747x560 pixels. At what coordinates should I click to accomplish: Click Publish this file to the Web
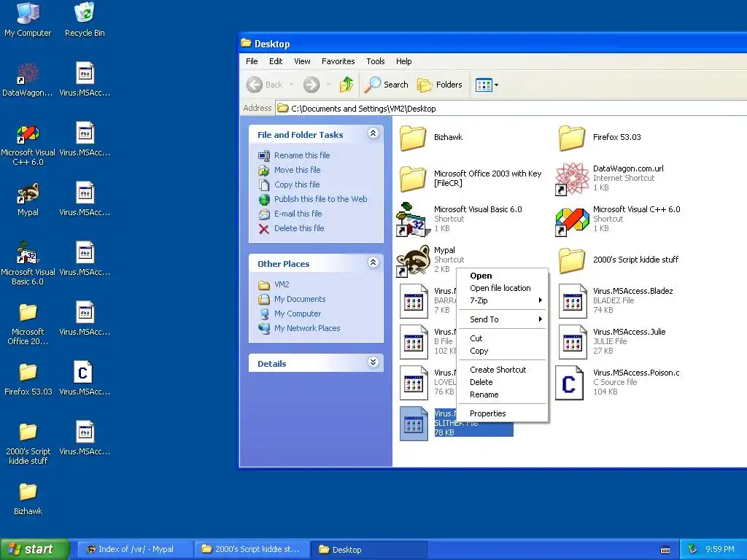click(321, 199)
